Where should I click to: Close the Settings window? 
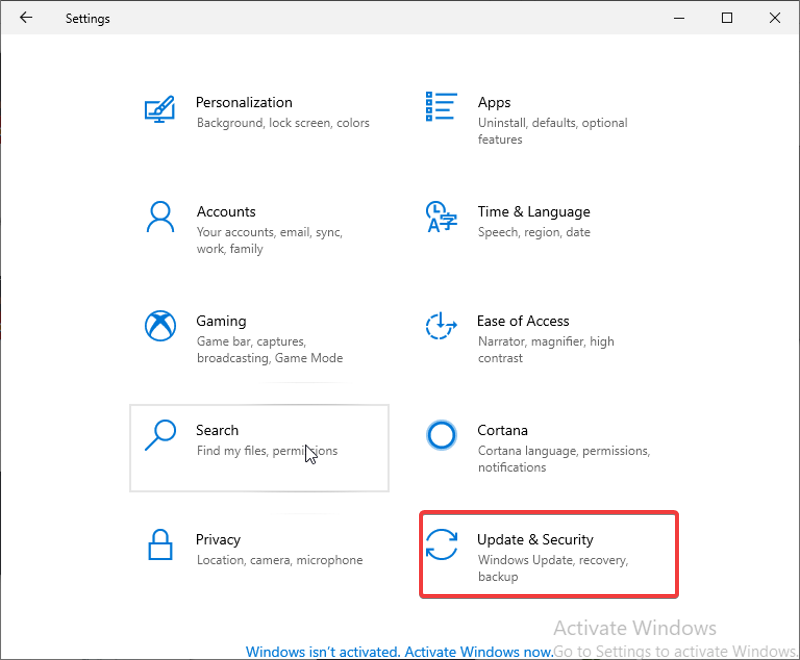(774, 18)
